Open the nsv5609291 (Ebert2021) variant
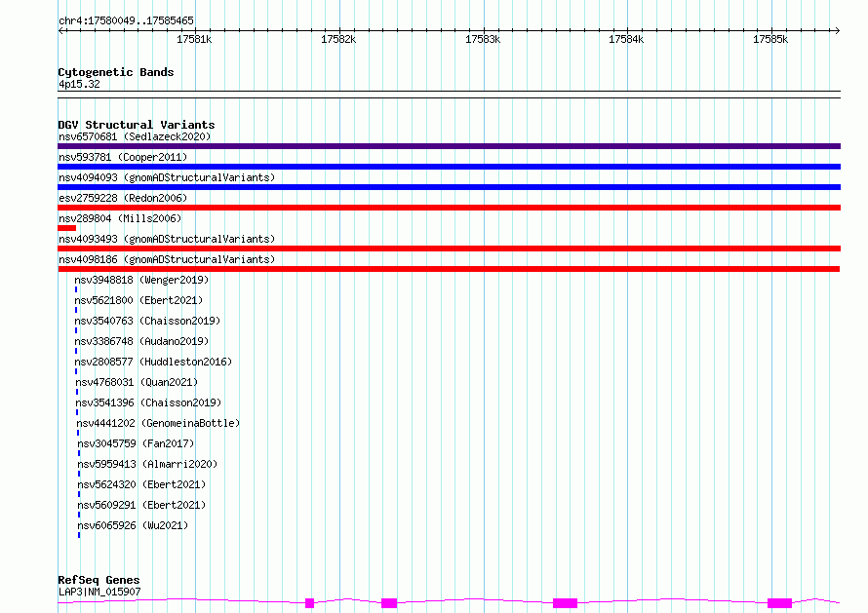Viewport: 868px width, 613px height. [x=141, y=505]
